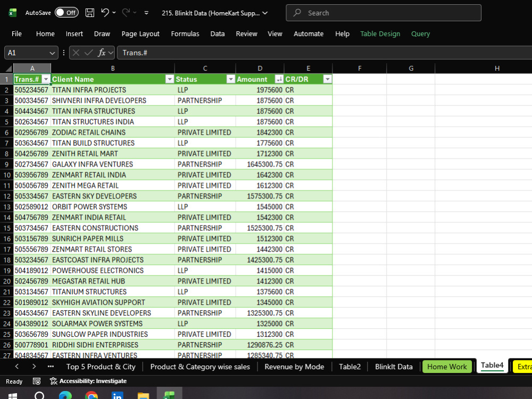
Task: Open the Redo history dropdown arrow
Action: [135, 13]
